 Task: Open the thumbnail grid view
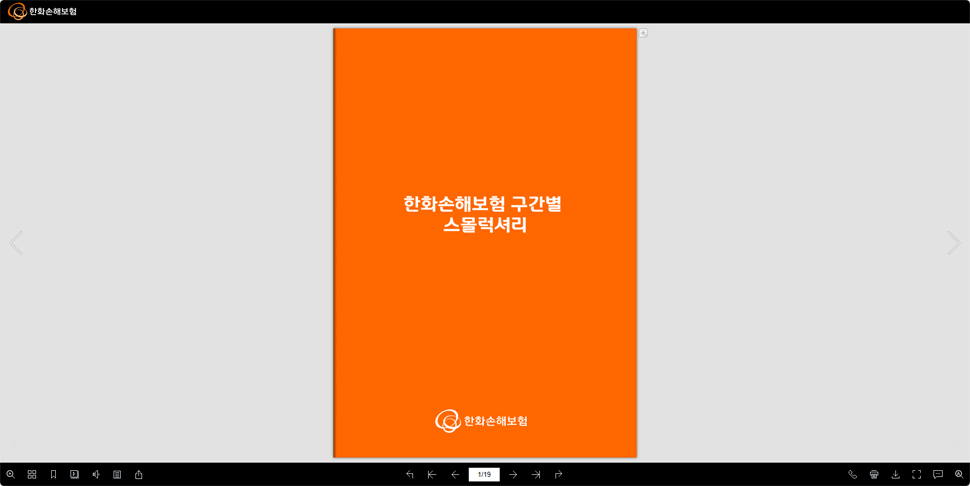[x=32, y=474]
